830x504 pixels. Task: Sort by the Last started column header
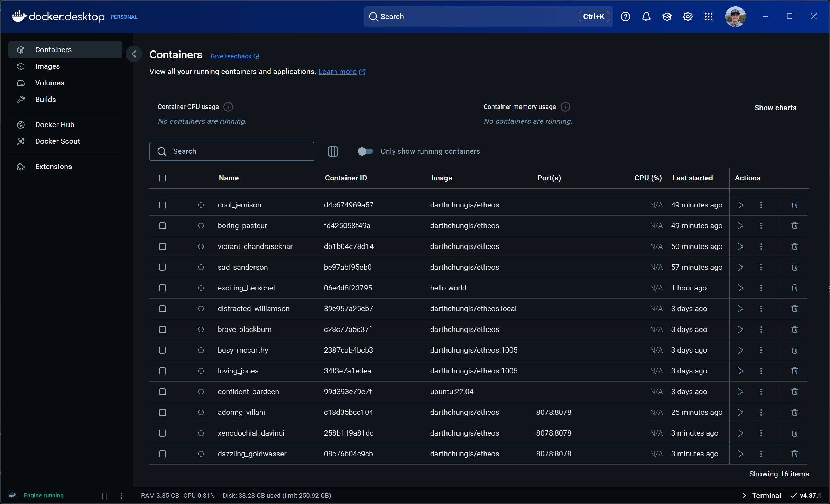692,178
